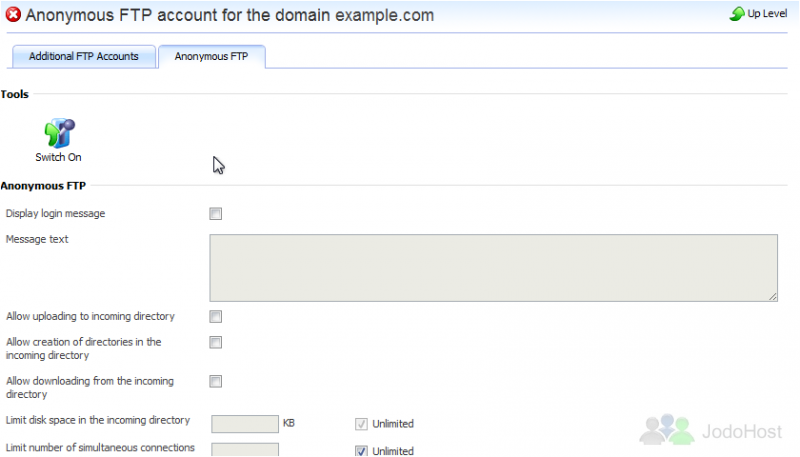Click the Switch On tool icon
The width and height of the screenshot is (800, 457).
point(60,133)
